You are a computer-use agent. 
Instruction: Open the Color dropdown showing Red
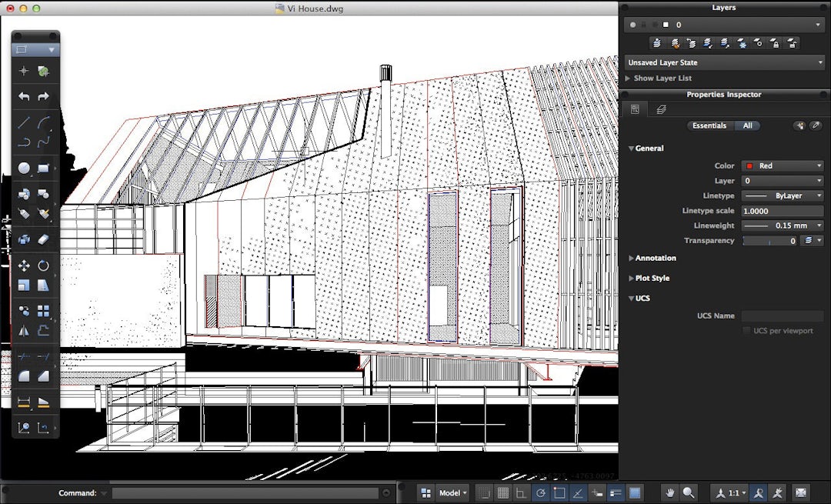pos(782,165)
